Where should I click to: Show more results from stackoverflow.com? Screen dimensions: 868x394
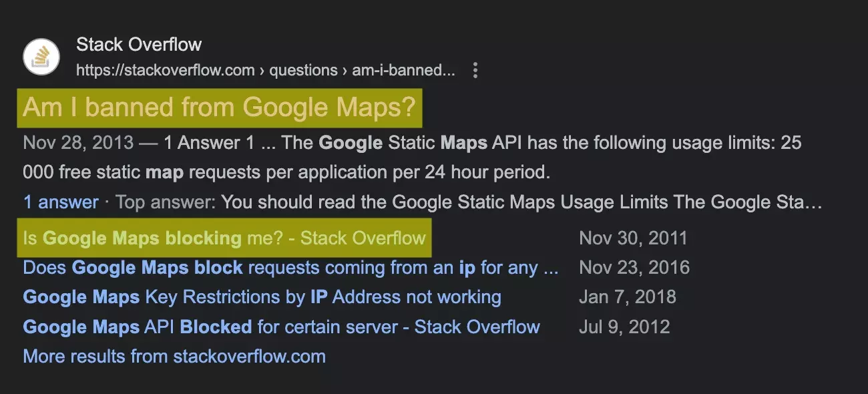[174, 356]
